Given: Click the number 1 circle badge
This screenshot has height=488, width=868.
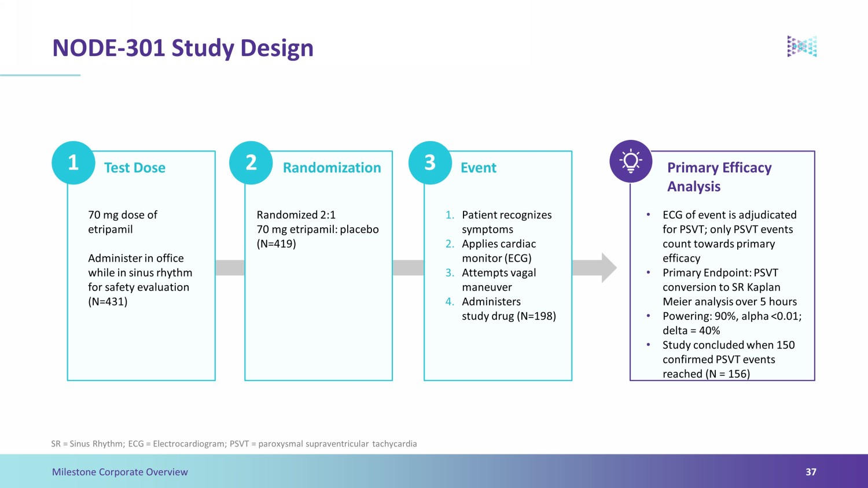Looking at the screenshot, I should (x=73, y=162).
